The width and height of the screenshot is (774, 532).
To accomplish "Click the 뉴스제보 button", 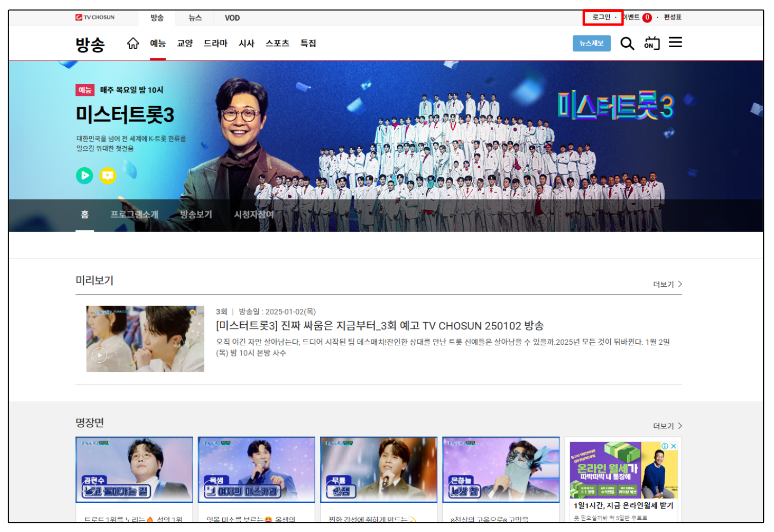I will tap(591, 43).
